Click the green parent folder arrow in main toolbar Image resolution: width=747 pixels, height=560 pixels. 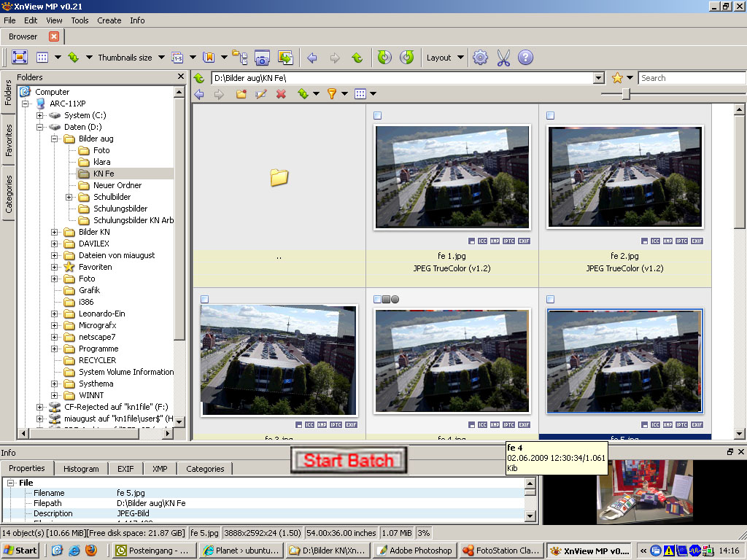357,58
